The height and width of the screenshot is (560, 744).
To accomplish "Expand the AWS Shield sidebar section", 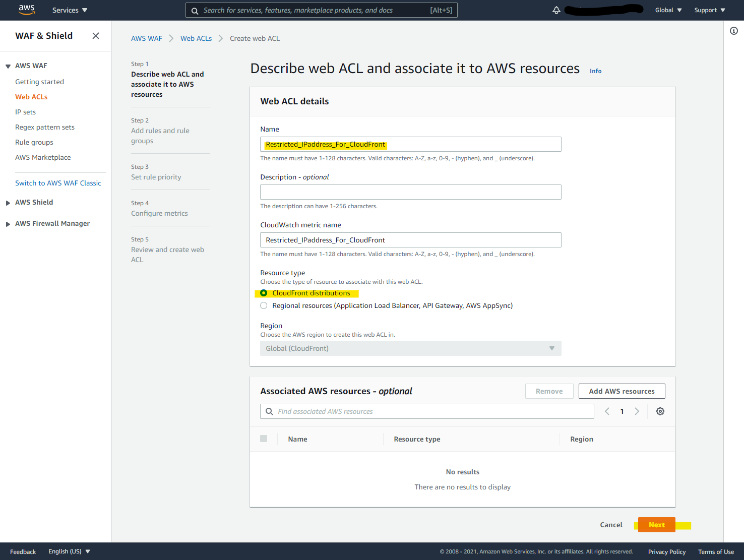I will pos(8,203).
